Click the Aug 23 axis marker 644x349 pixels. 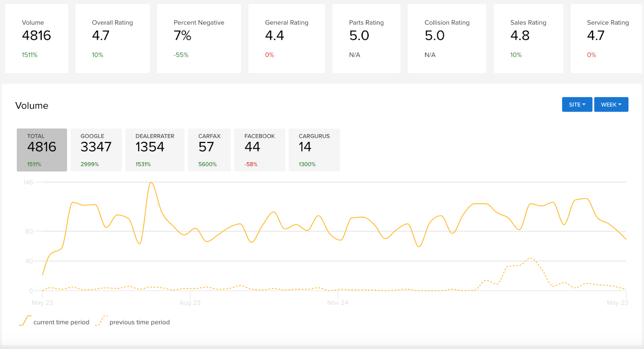coord(190,303)
